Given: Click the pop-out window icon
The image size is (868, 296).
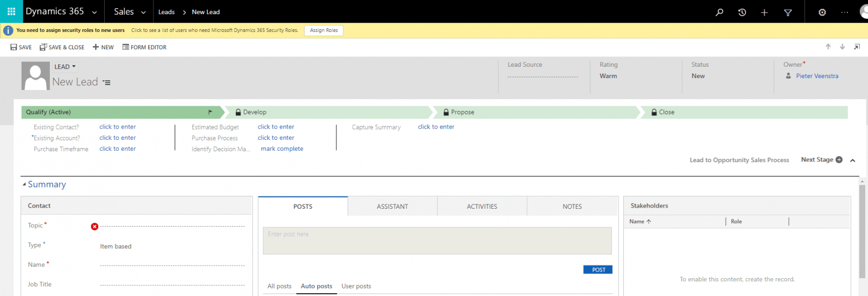Looking at the screenshot, I should click(x=857, y=47).
